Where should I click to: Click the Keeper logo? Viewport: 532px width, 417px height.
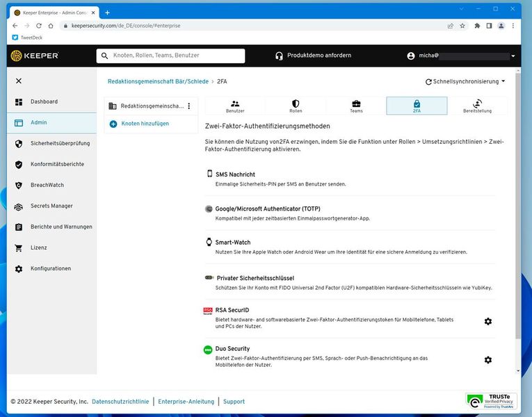pos(34,56)
